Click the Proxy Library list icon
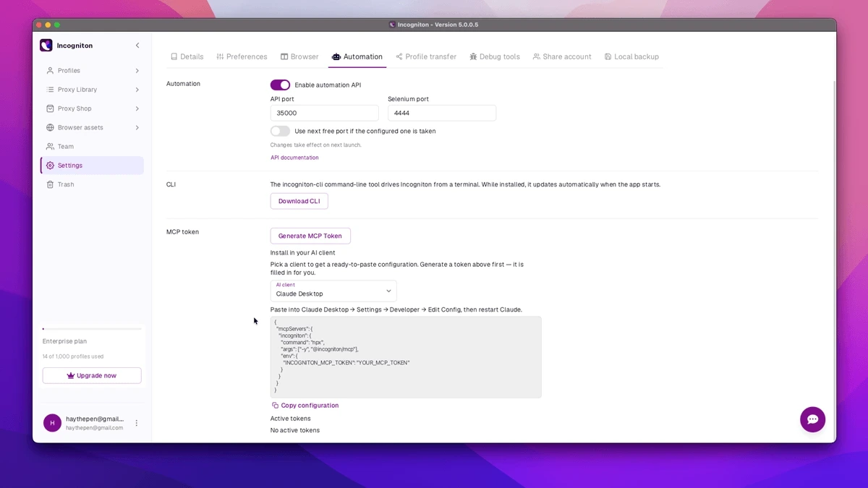This screenshot has height=488, width=868. [x=50, y=90]
